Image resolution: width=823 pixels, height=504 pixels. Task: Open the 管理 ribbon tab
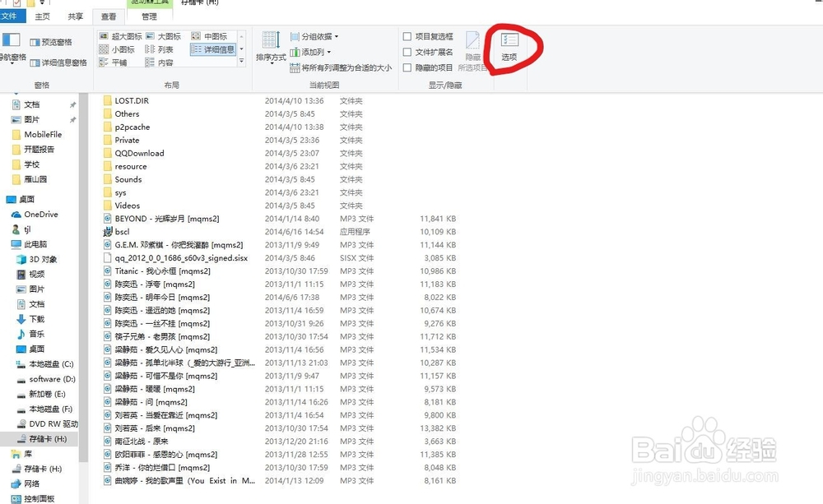[149, 16]
